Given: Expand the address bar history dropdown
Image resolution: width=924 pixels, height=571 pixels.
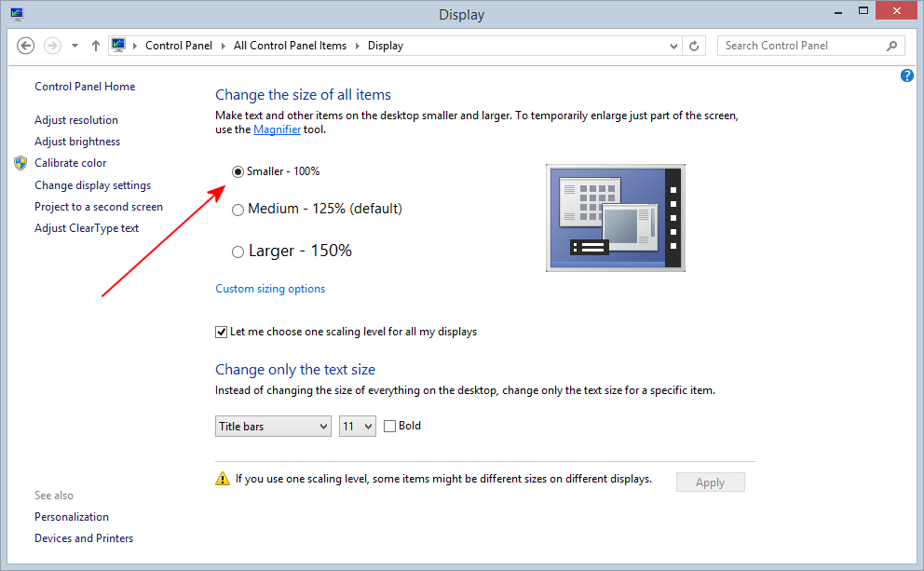Looking at the screenshot, I should [x=674, y=46].
